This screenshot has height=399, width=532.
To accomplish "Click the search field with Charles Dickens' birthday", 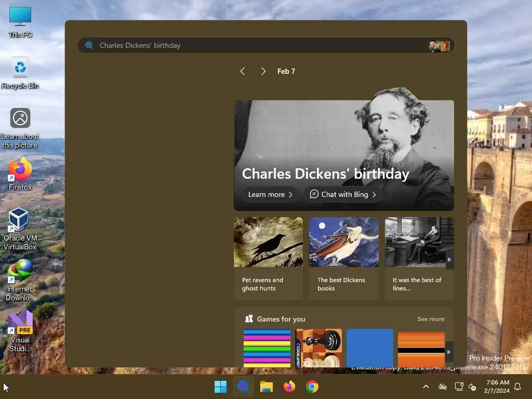I will [266, 45].
